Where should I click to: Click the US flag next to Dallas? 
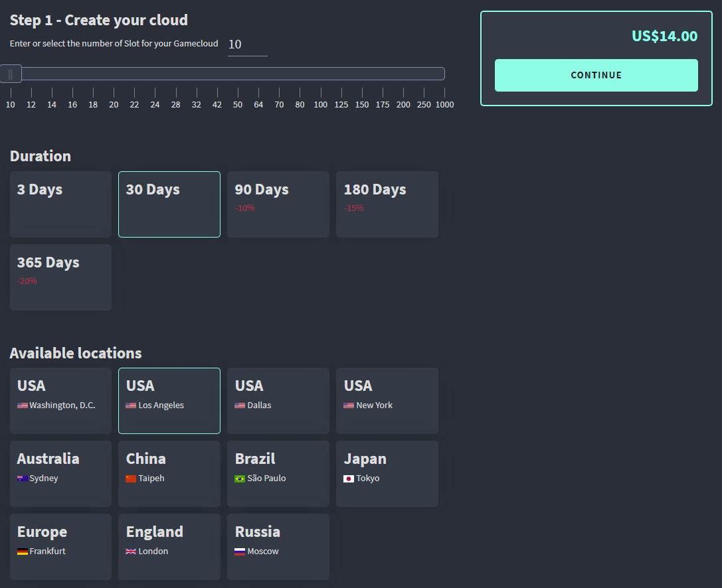click(x=240, y=405)
